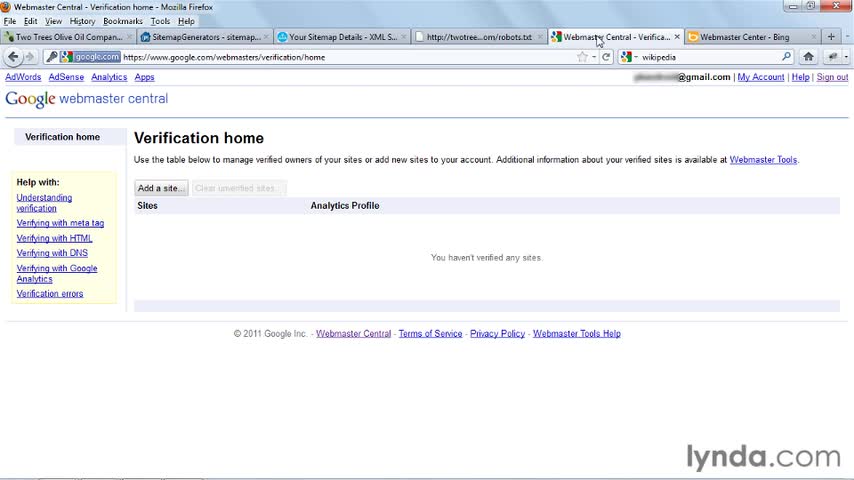Close the Webmaster Central tab
The image size is (854, 480).
pyautogui.click(x=677, y=37)
